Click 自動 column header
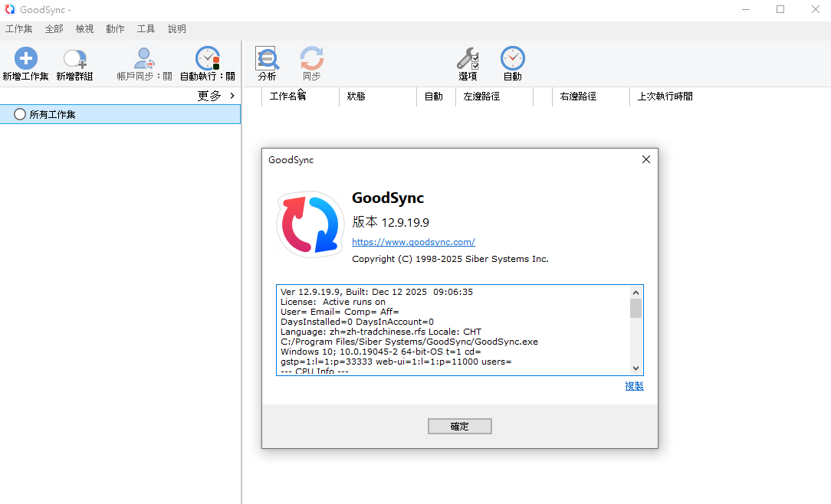The image size is (831, 504). pos(434,97)
